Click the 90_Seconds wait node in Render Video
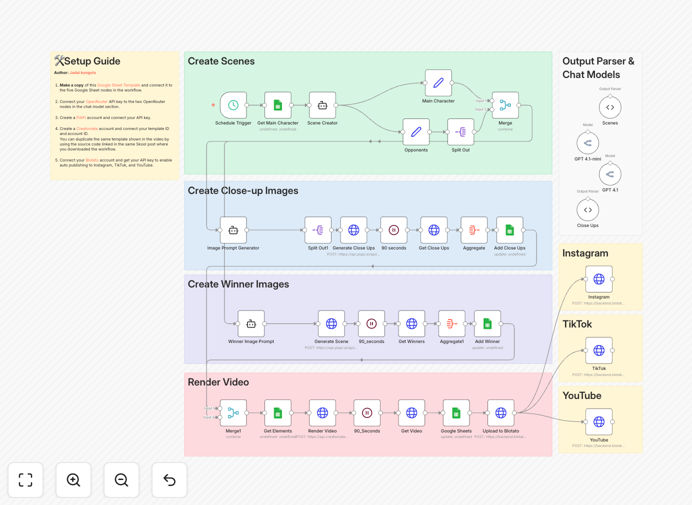Viewport: 692px width, 505px height. pos(367,413)
